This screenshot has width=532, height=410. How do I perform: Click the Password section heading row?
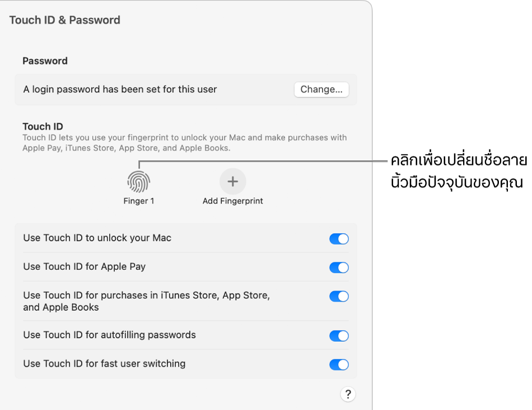click(39, 60)
